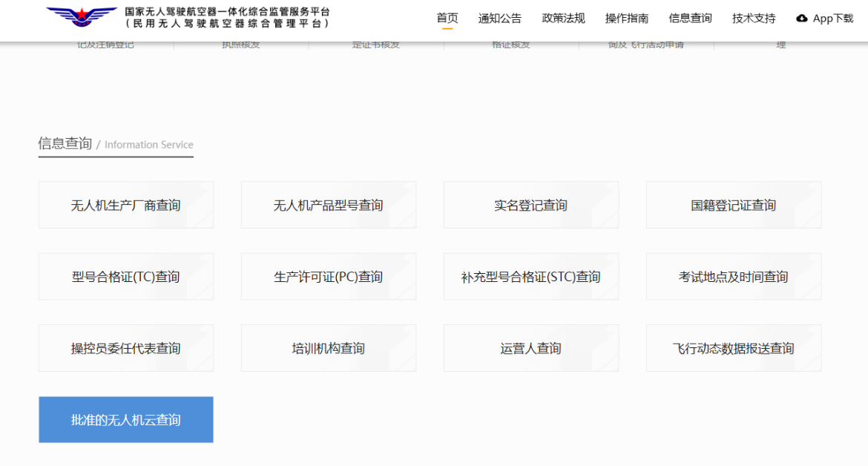868x466 pixels.
Task: Open 飞行动态数据报送查询
Action: pyautogui.click(x=733, y=348)
